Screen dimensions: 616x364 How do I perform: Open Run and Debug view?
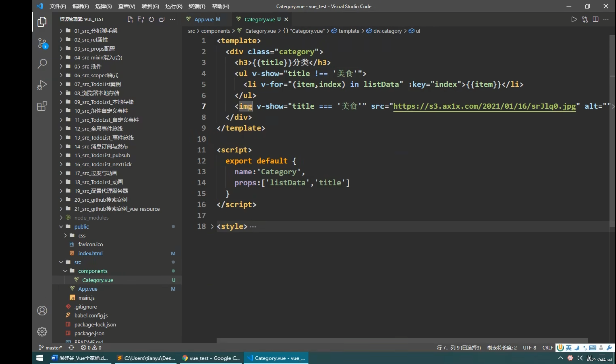tap(42, 85)
